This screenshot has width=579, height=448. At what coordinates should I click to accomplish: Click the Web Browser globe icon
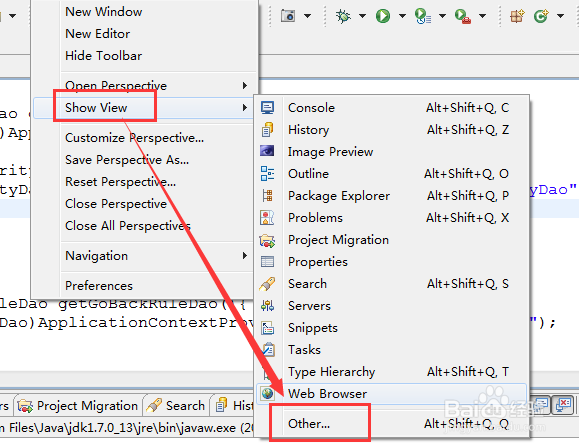[267, 394]
